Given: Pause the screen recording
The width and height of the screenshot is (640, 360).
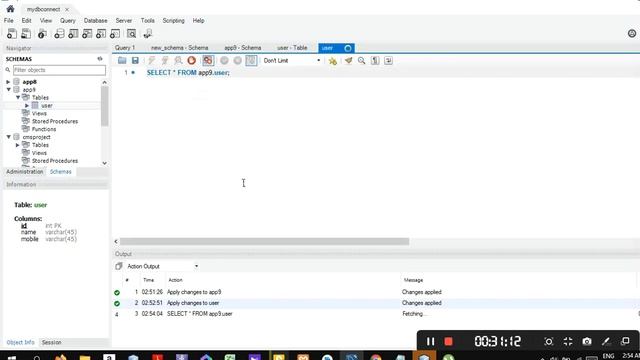Looking at the screenshot, I should click(430, 341).
